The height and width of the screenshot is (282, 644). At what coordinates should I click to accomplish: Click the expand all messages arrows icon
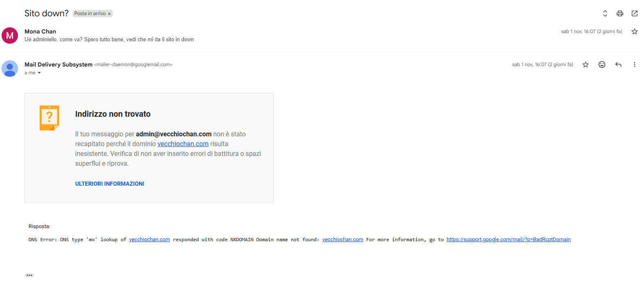click(605, 13)
